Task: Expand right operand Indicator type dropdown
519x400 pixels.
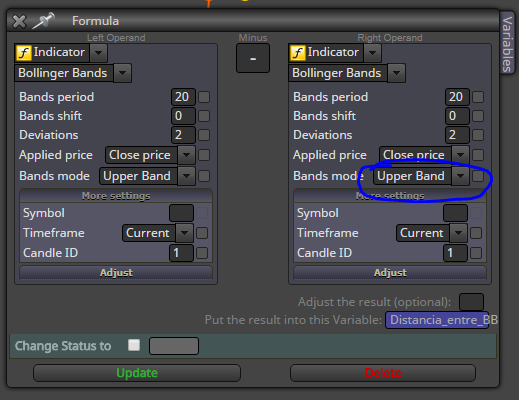Action: [372, 53]
